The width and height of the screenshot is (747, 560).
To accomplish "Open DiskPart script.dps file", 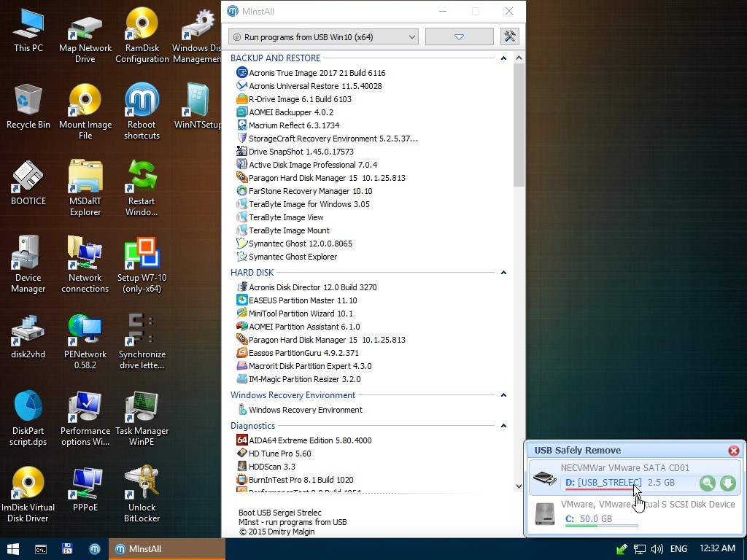I will 28,419.
